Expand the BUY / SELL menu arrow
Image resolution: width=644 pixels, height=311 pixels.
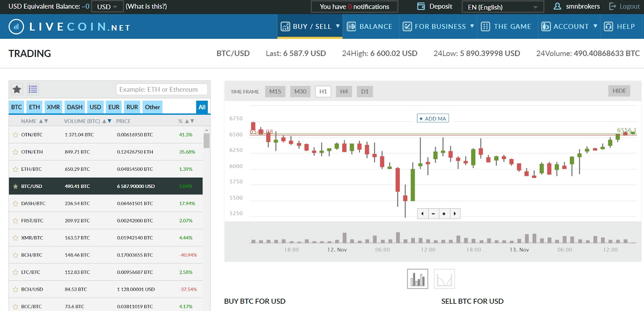point(338,26)
